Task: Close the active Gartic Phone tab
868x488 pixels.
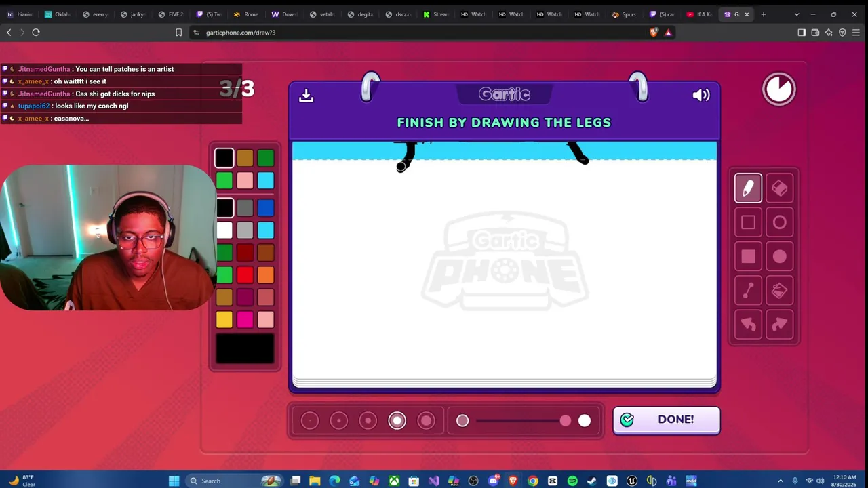Action: [747, 14]
